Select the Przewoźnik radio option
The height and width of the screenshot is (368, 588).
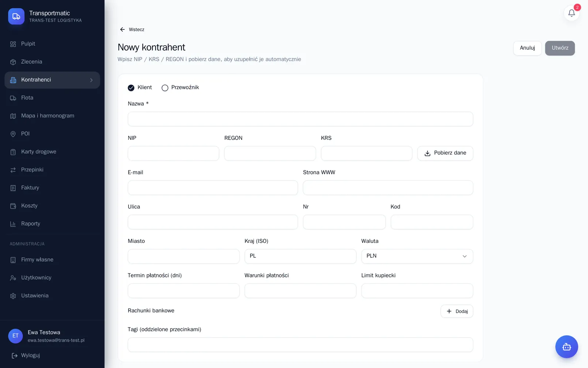tap(165, 88)
